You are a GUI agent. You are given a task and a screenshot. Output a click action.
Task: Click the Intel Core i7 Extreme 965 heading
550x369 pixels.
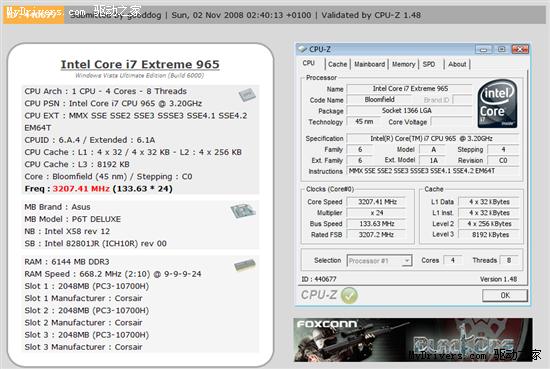(140, 65)
